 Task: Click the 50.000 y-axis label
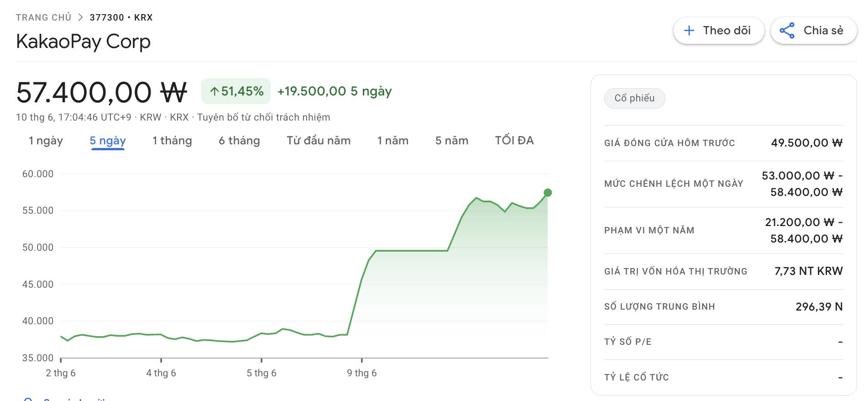pyautogui.click(x=38, y=248)
